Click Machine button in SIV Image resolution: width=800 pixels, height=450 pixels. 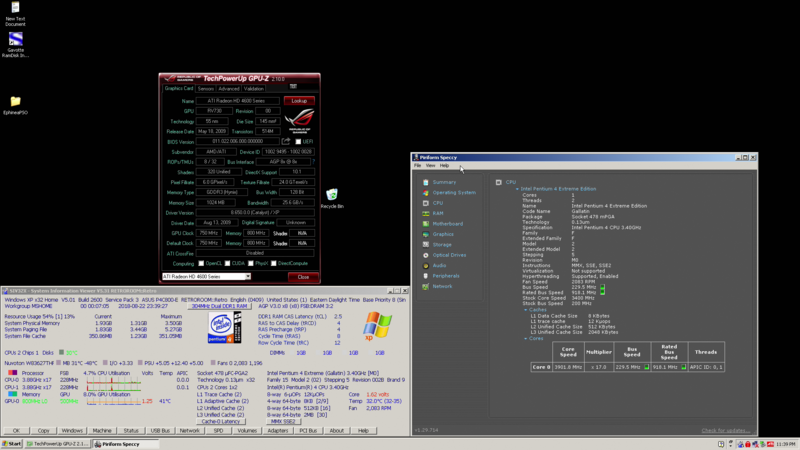pos(102,431)
